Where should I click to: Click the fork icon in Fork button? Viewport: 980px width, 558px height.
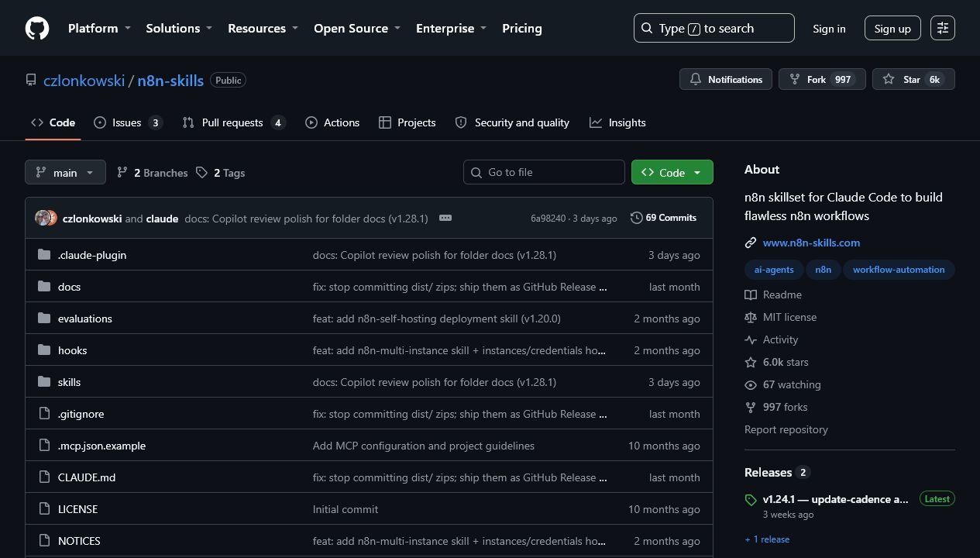[795, 80]
